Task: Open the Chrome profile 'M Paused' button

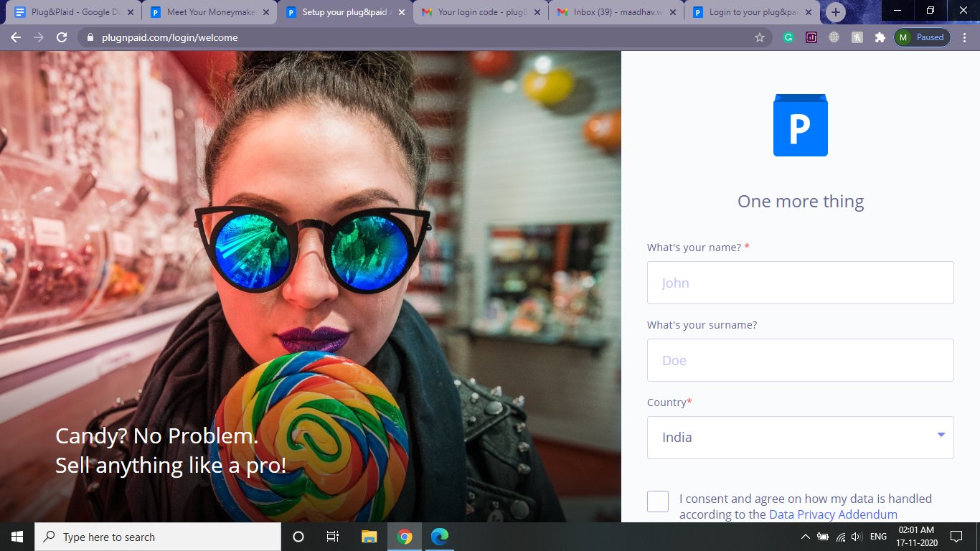Action: click(923, 37)
